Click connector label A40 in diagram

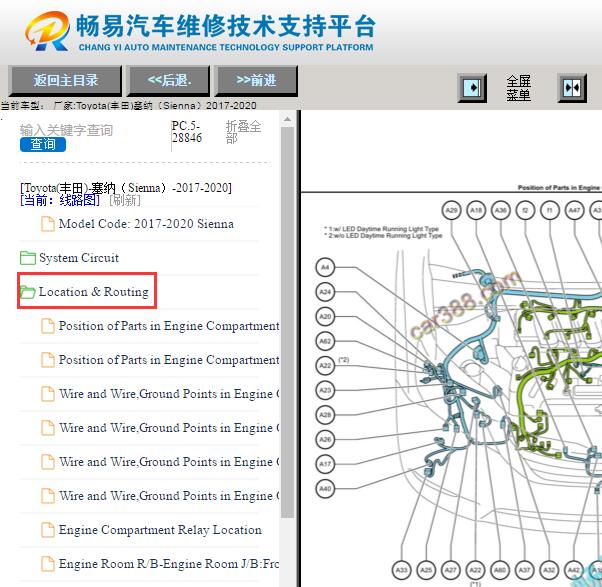[x=325, y=488]
